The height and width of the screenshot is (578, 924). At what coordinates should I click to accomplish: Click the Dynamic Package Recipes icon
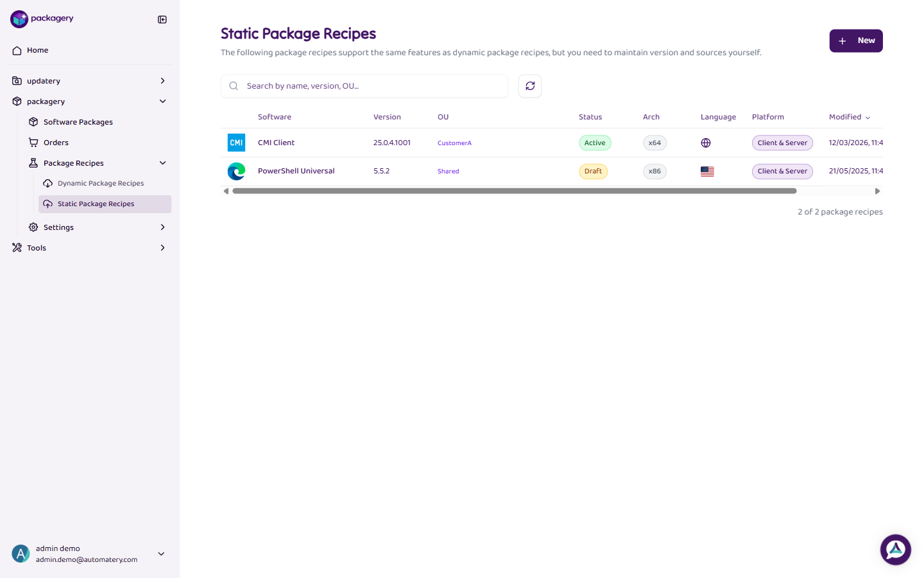tap(47, 183)
